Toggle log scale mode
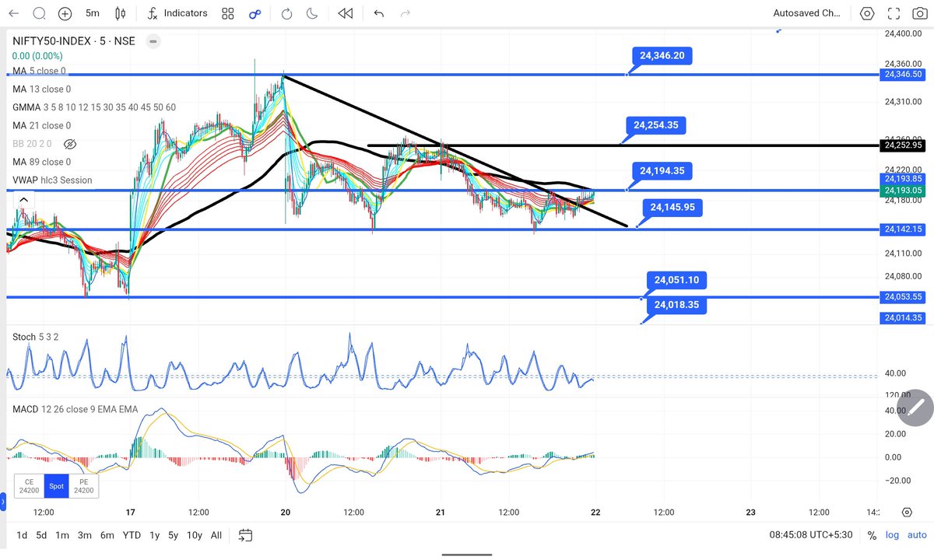This screenshot has height=560, width=934. coord(891,535)
